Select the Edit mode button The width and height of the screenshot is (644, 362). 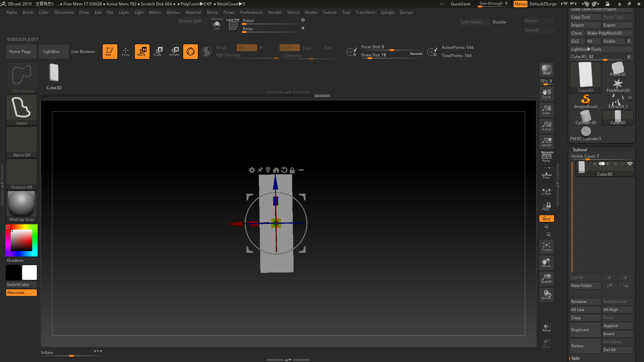(110, 52)
